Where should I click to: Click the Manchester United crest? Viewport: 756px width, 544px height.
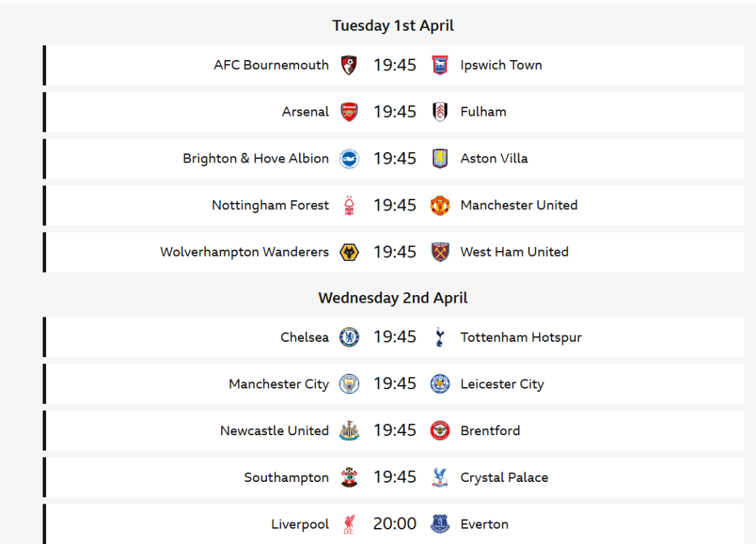click(440, 206)
